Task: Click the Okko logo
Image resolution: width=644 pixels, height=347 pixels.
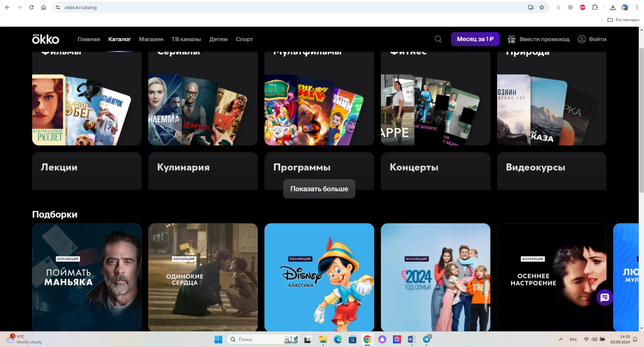Action: coord(46,39)
